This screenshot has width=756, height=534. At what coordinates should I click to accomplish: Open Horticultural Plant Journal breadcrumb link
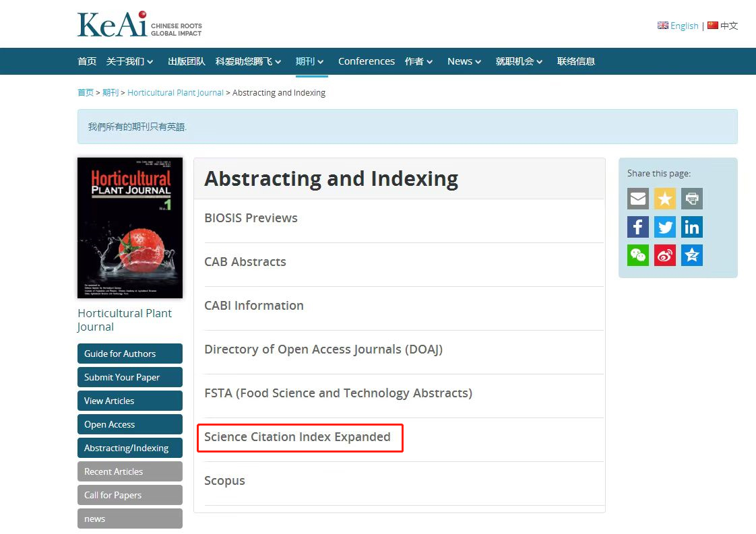(x=175, y=92)
